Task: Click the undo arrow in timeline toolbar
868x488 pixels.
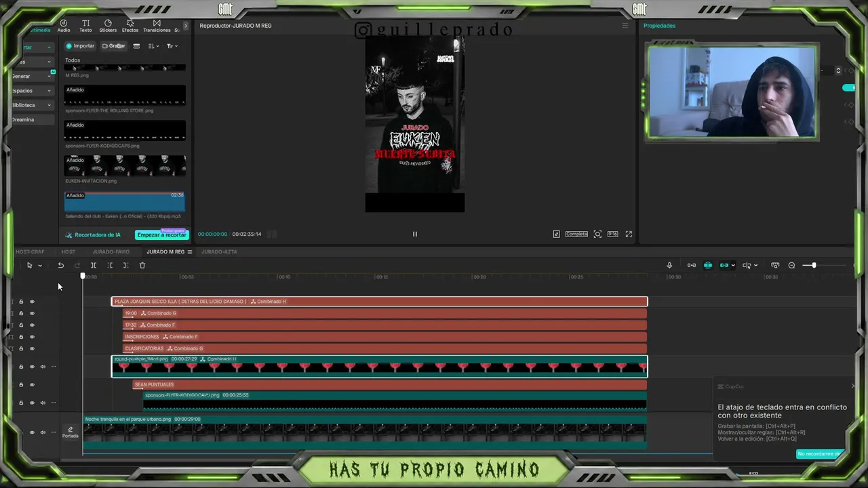Action: click(x=61, y=265)
